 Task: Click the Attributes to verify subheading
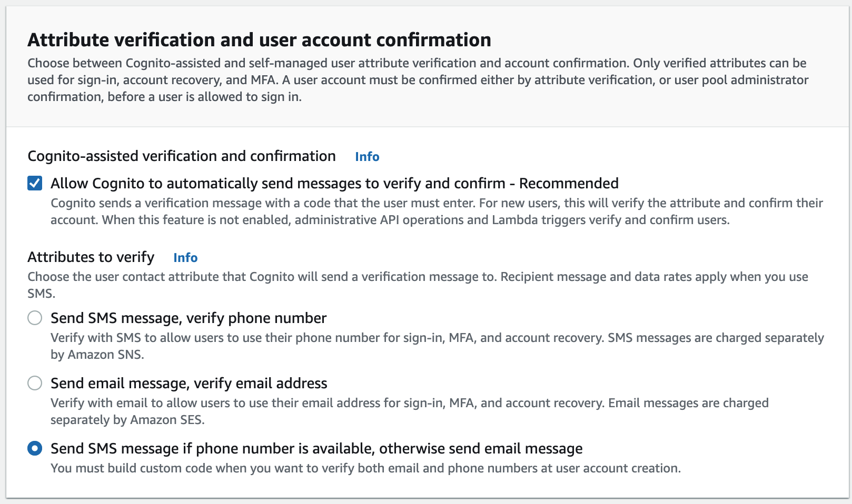(91, 257)
